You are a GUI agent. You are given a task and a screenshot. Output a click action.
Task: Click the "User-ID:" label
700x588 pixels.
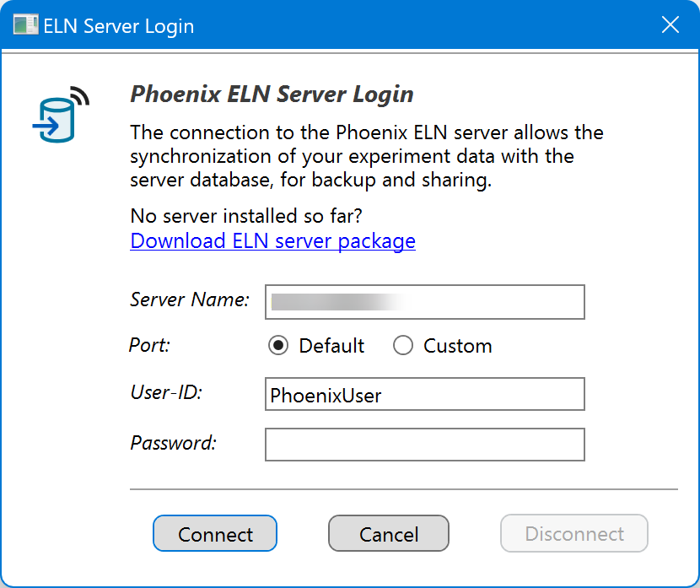point(165,392)
